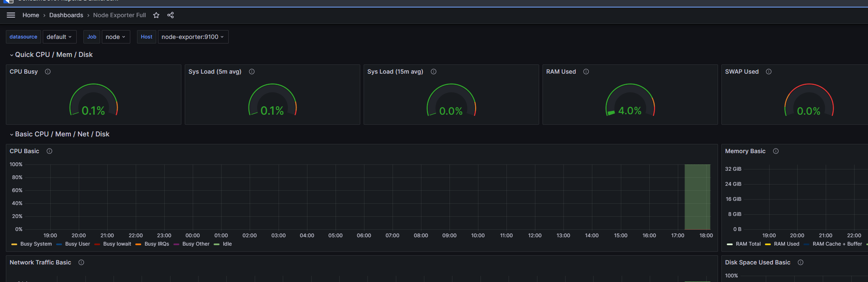Open the Job node dropdown

coord(116,37)
